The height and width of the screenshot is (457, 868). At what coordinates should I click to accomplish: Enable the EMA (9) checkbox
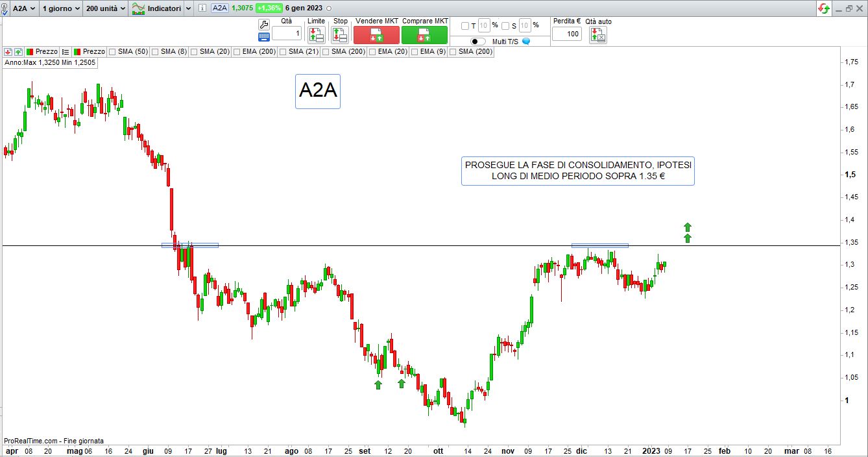(415, 51)
